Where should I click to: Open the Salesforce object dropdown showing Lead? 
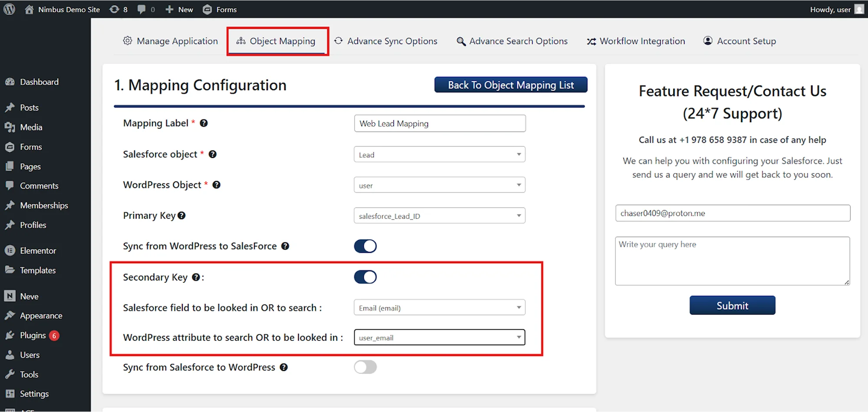point(439,155)
